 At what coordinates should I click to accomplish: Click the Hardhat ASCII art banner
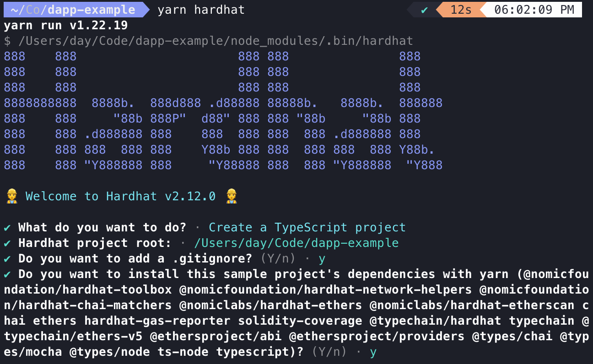pos(223,111)
